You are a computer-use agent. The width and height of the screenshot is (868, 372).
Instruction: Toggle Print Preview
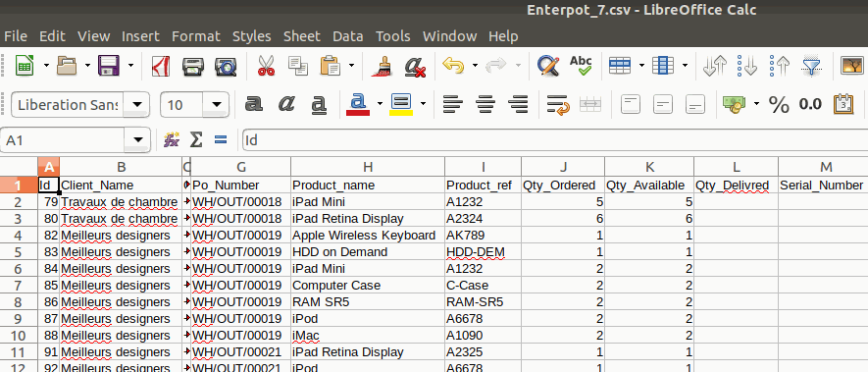(226, 66)
